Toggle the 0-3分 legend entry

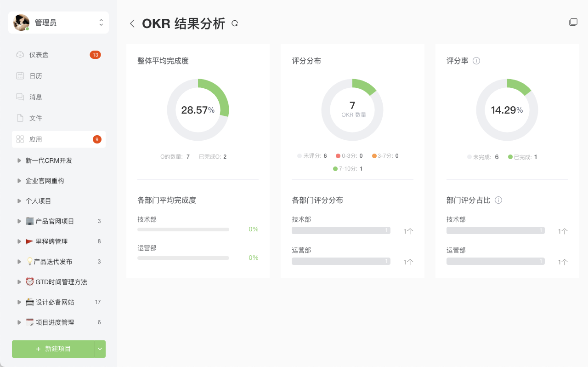[349, 156]
